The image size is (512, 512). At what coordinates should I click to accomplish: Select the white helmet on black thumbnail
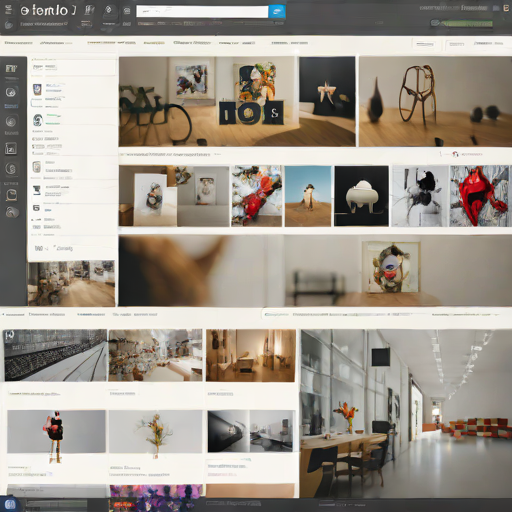(x=361, y=196)
